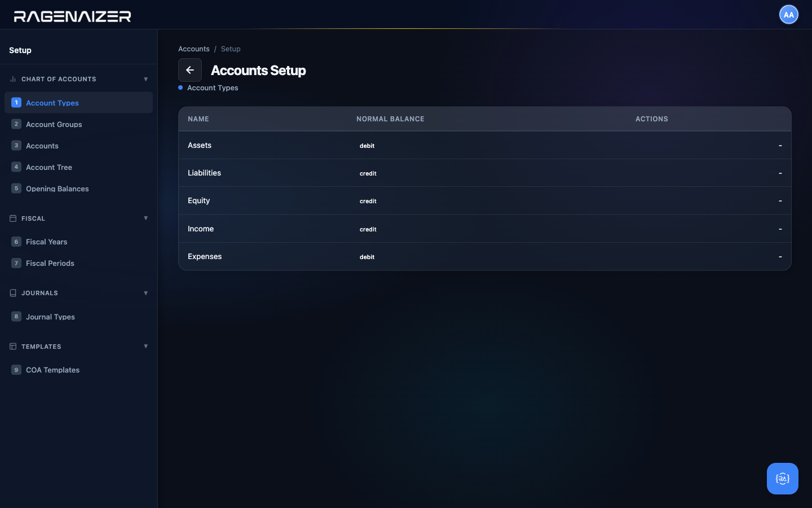The height and width of the screenshot is (508, 812).
Task: Click the Journals section header label
Action: (39, 293)
